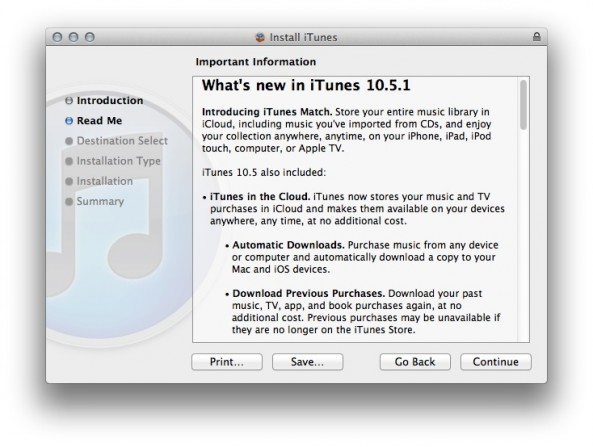Click the Installation Type step bullet
The height and width of the screenshot is (447, 593).
click(x=69, y=161)
